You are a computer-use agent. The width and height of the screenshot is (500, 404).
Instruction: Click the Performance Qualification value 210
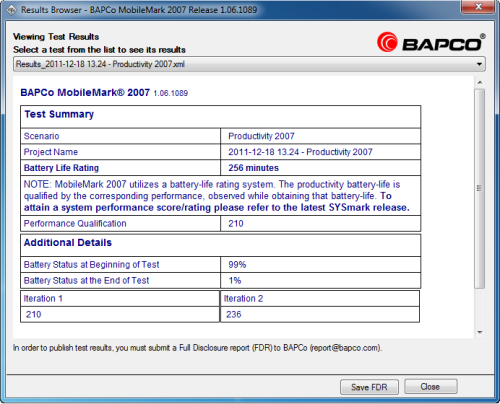point(236,224)
